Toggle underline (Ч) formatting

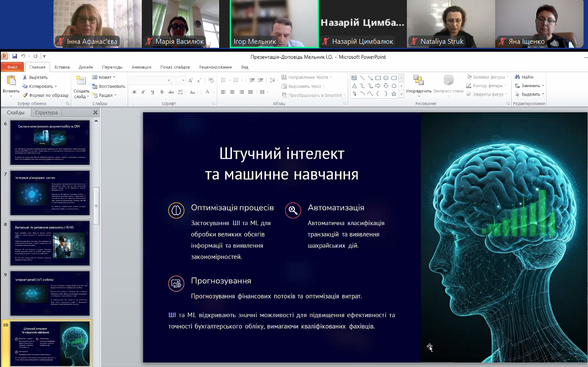point(152,92)
